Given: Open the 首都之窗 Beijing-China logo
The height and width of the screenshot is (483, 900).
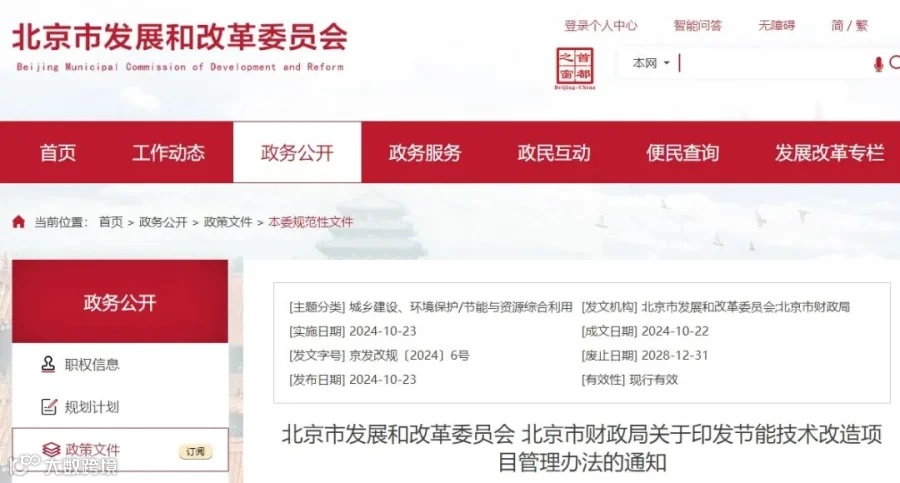Looking at the screenshot, I should click(x=575, y=68).
